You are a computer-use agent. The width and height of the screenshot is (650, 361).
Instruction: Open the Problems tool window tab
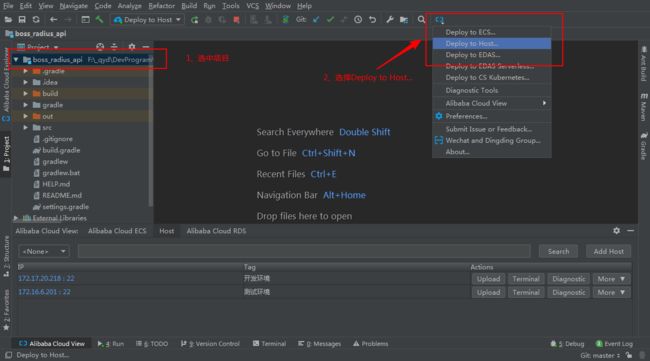371,344
